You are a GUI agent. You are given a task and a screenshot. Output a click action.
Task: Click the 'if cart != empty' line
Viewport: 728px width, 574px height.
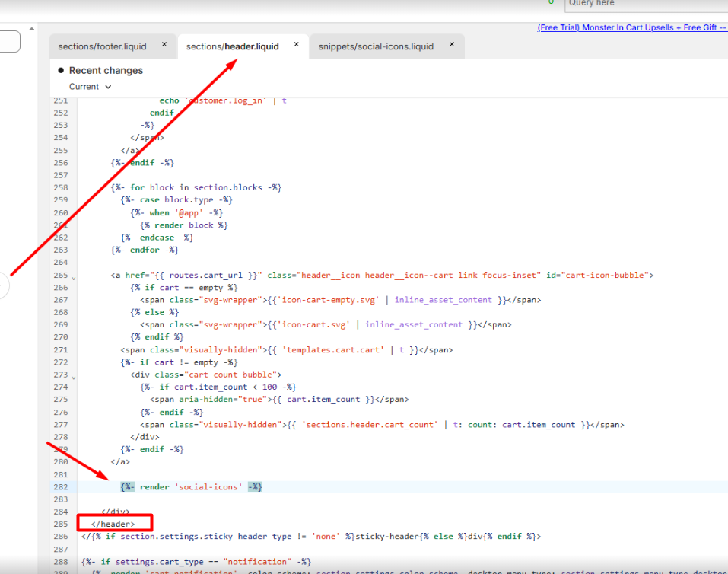180,362
